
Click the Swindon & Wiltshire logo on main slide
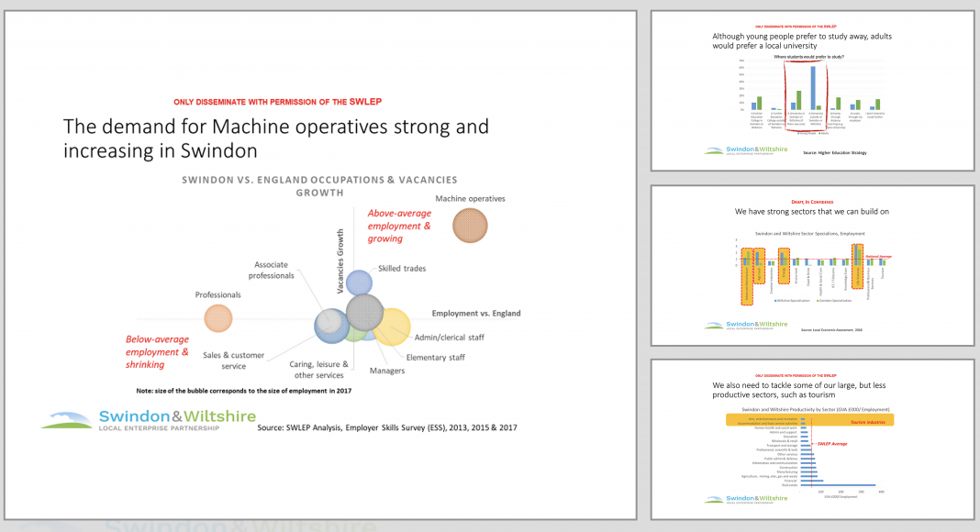coord(149,419)
